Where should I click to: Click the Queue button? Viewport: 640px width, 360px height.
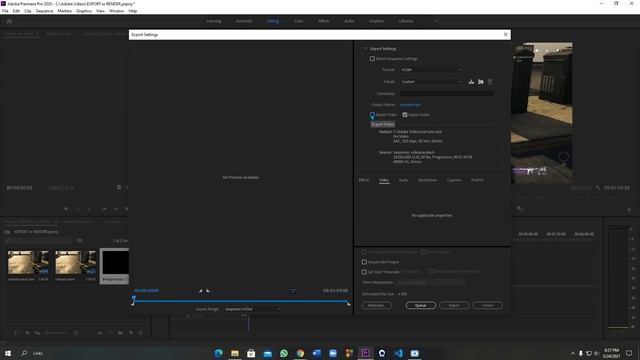tap(420, 305)
